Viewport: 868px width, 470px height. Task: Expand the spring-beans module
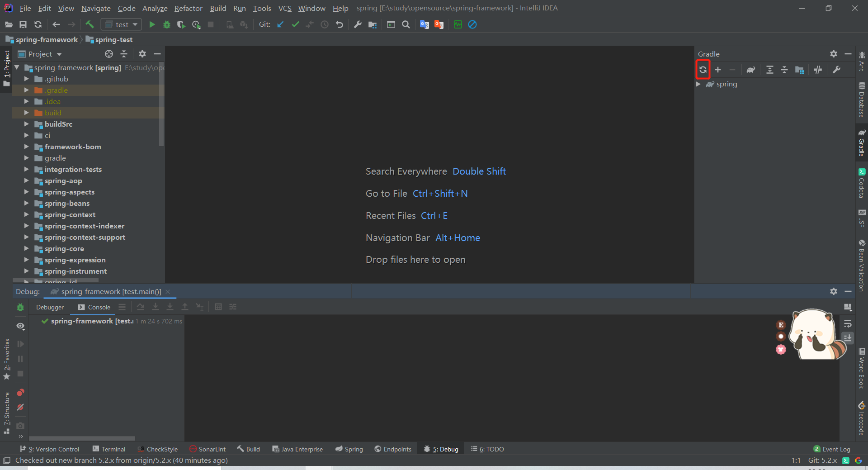tap(26, 203)
